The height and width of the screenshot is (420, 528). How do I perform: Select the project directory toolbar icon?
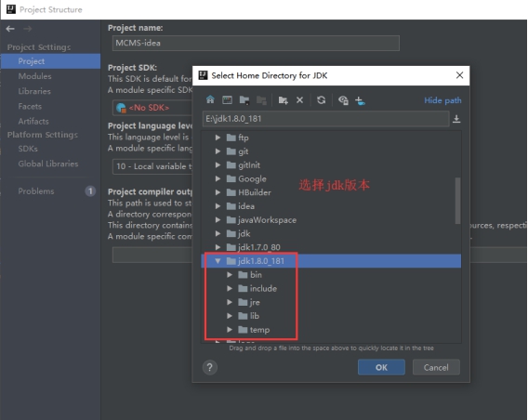pyautogui.click(x=244, y=100)
